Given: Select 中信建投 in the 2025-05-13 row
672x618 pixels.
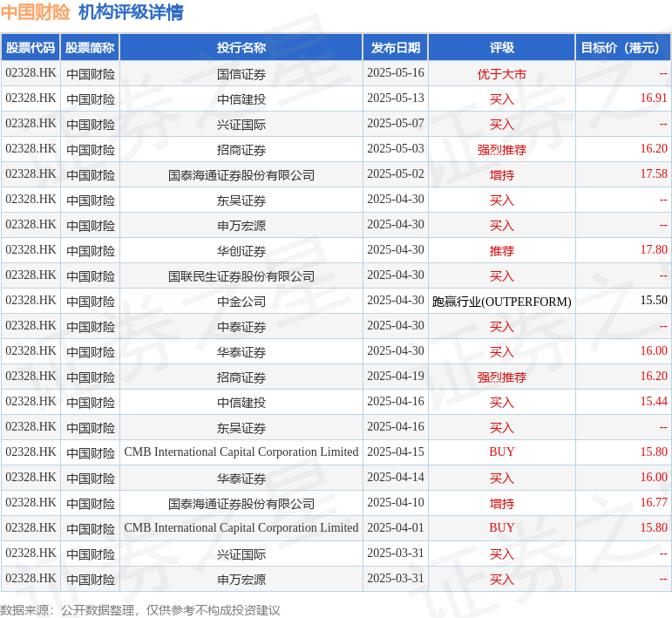Looking at the screenshot, I should click(x=241, y=99).
